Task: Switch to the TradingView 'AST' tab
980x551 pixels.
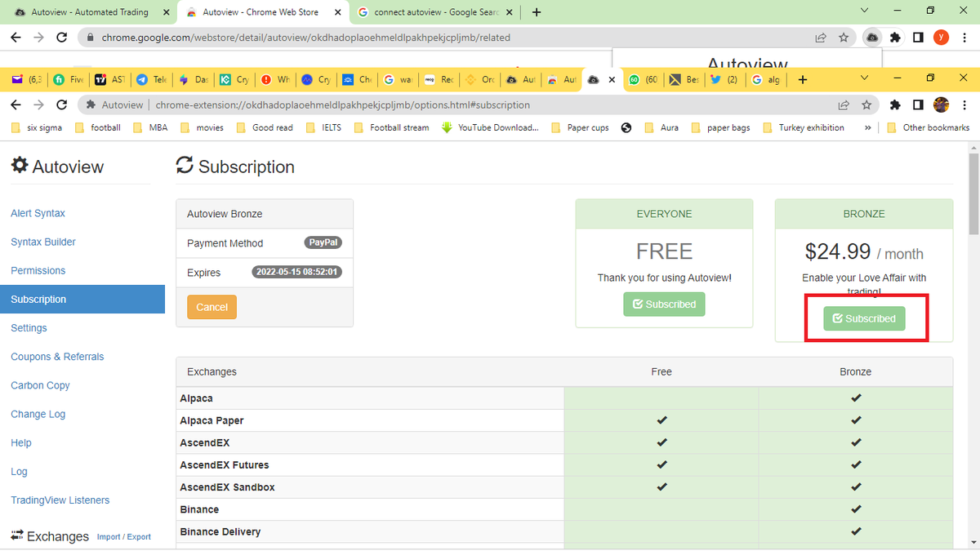Action: pyautogui.click(x=110, y=80)
